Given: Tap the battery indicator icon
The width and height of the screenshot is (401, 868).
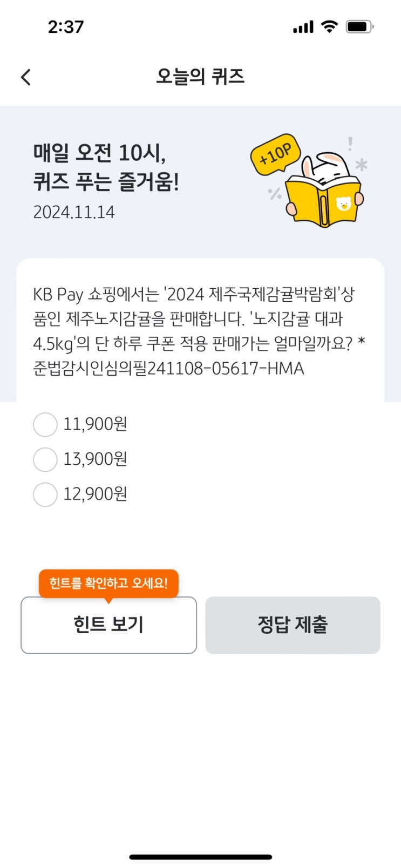Looking at the screenshot, I should (x=359, y=26).
